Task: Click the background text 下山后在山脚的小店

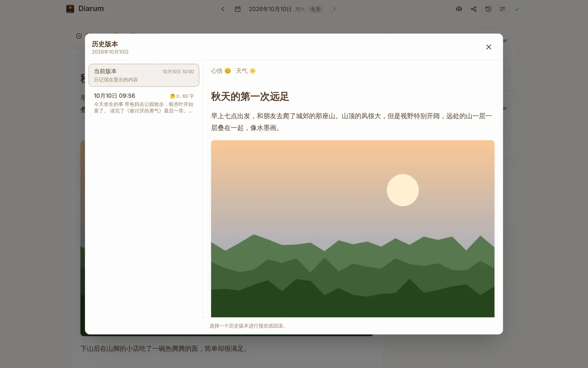Action: (x=165, y=349)
